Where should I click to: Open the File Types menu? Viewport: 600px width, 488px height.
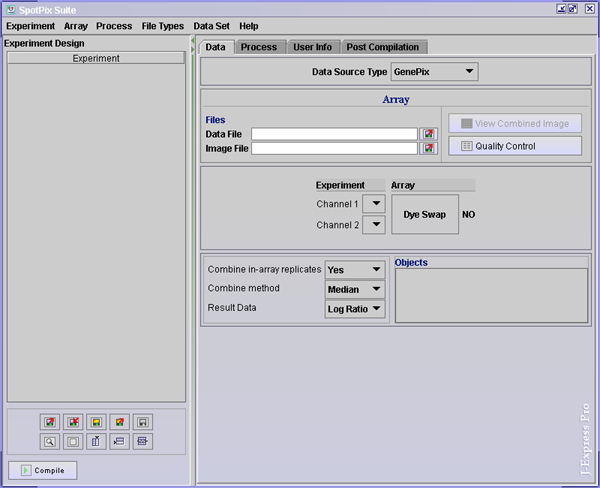(163, 26)
